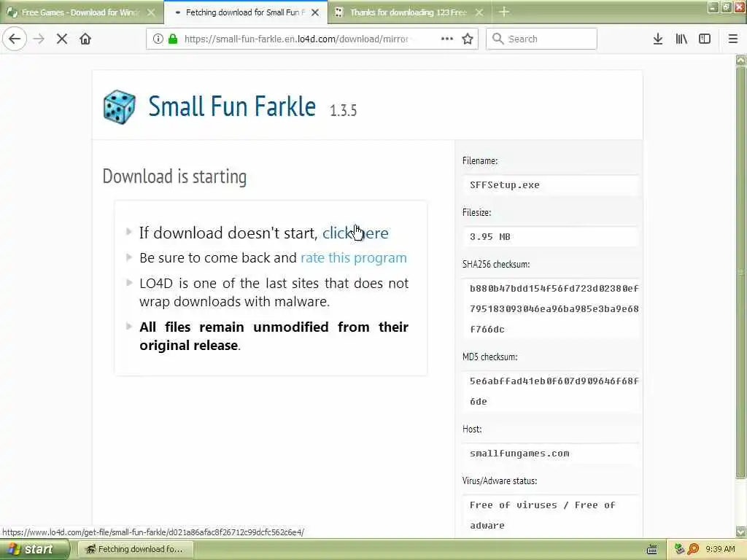
Task: Stop loading the page
Action: [x=62, y=39]
